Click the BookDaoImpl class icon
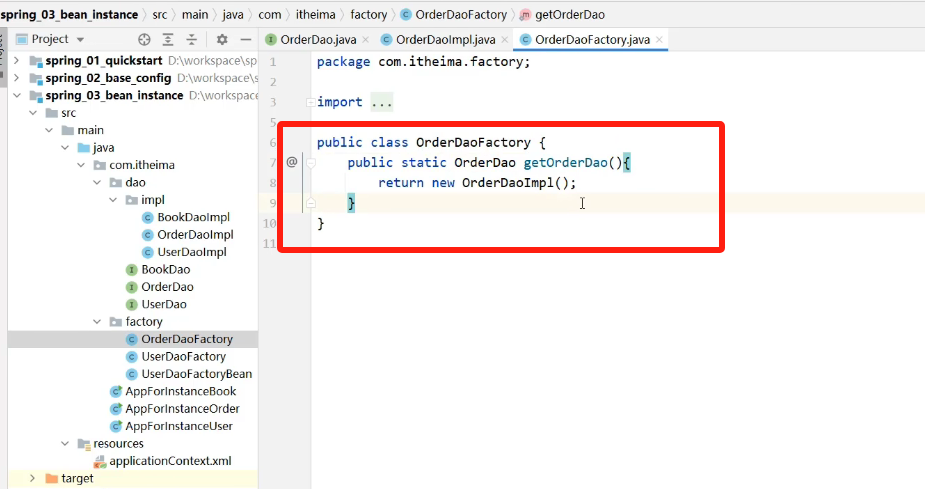Screen dimensions: 925x489 (148, 218)
